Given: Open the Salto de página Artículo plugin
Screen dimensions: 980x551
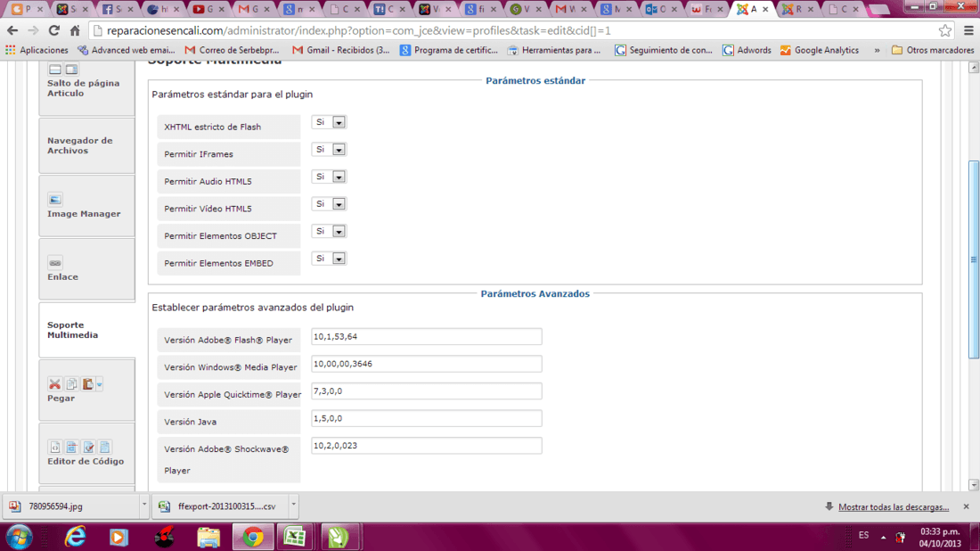Looking at the screenshot, I should pos(87,88).
